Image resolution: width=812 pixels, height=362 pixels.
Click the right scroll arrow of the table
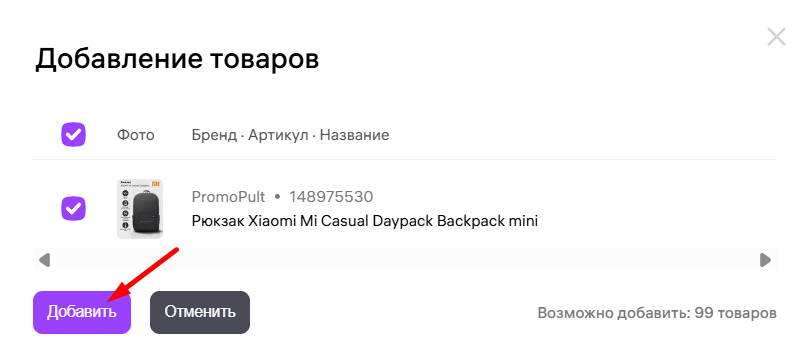tap(765, 260)
